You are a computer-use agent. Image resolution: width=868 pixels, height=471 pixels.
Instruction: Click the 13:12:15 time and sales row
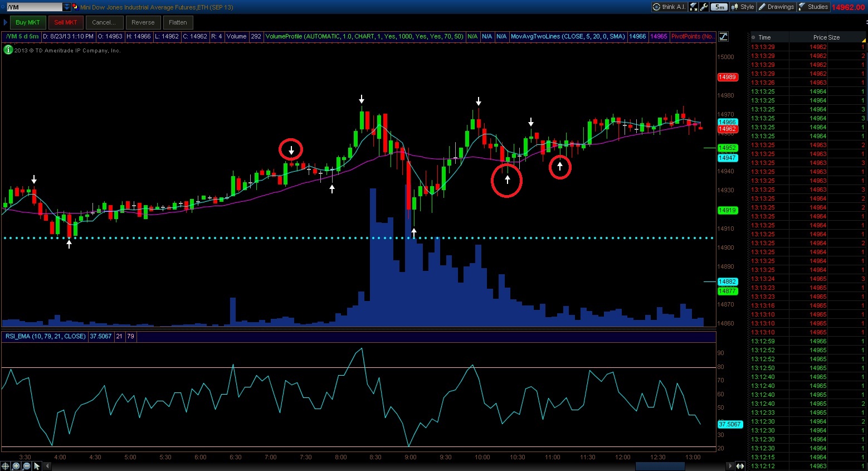(808, 457)
